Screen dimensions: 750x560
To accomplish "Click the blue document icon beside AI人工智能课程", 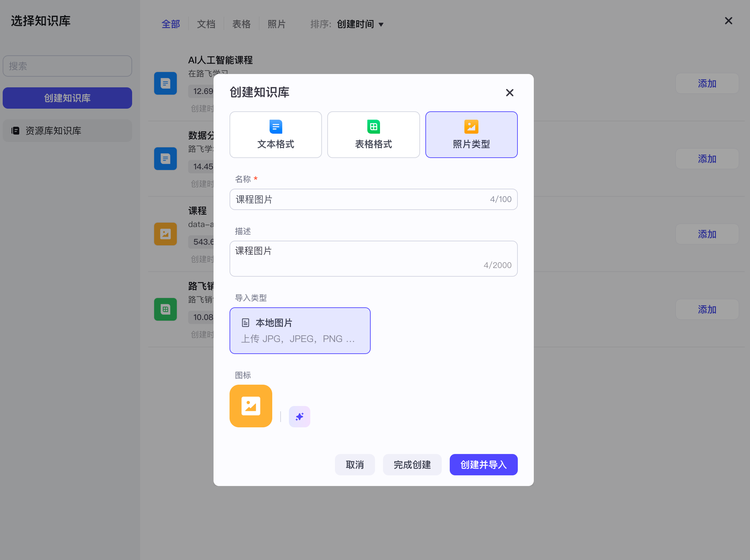I will click(x=165, y=83).
